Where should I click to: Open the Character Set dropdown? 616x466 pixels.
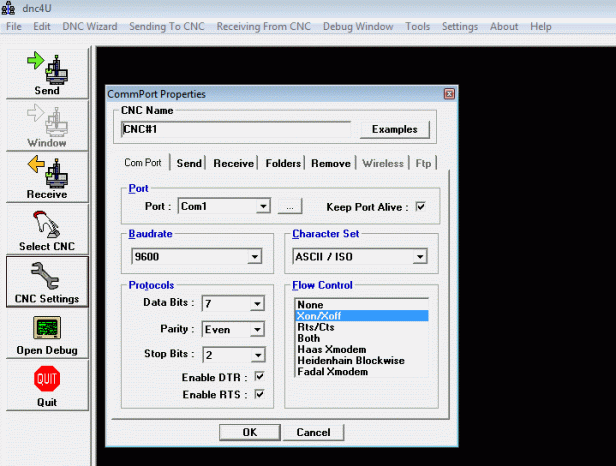[x=420, y=257]
